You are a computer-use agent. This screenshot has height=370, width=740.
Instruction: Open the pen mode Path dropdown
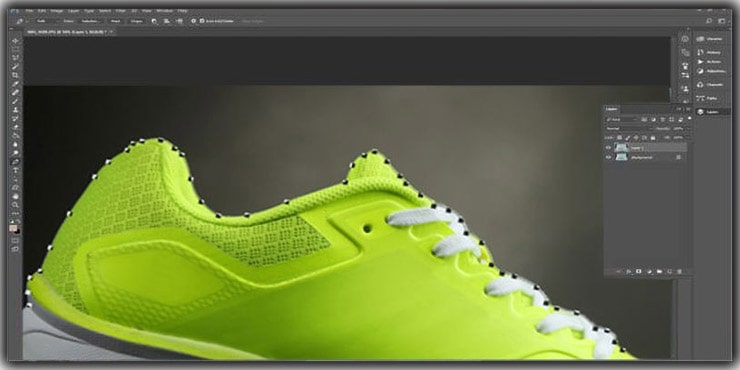click(45, 21)
